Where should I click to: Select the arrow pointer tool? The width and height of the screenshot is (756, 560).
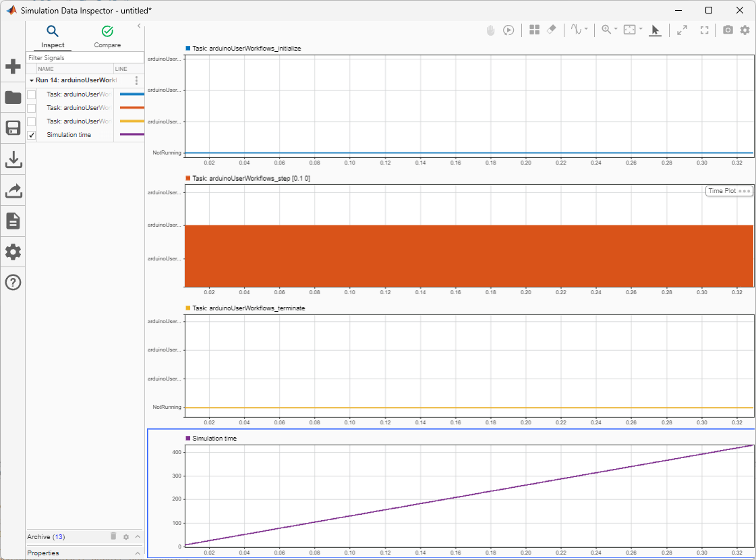click(655, 30)
